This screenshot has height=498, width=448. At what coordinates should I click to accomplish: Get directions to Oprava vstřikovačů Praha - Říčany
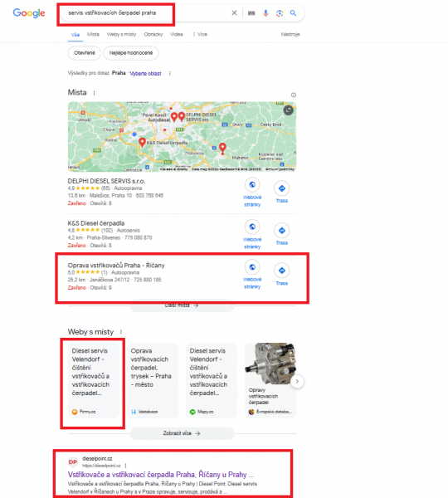pyautogui.click(x=281, y=271)
